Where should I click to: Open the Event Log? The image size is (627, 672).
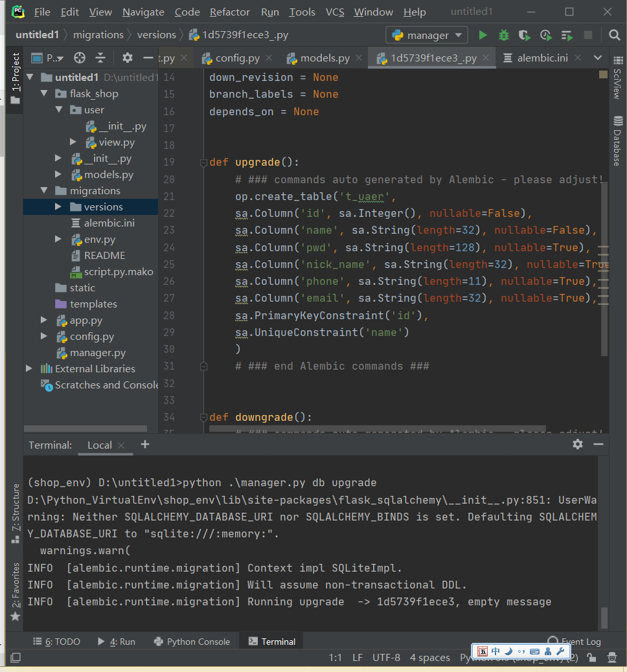[575, 641]
